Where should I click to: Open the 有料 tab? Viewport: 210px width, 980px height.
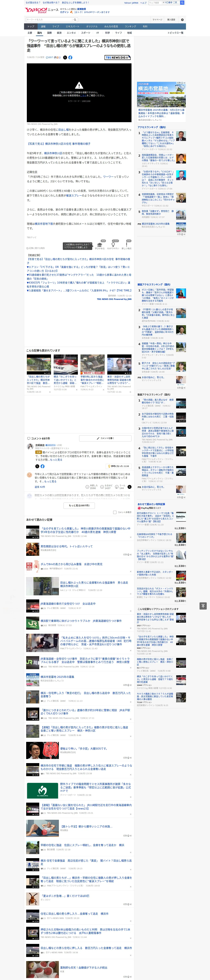click(x=145, y=27)
